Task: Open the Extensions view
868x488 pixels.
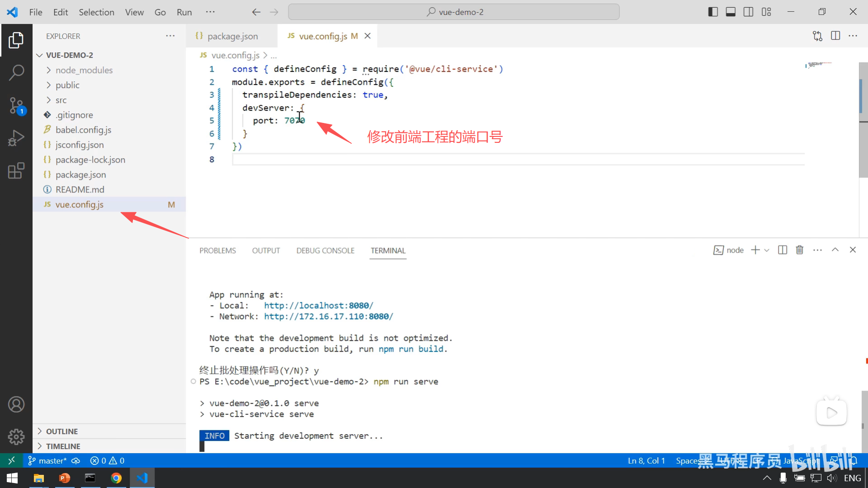Action: [16, 171]
